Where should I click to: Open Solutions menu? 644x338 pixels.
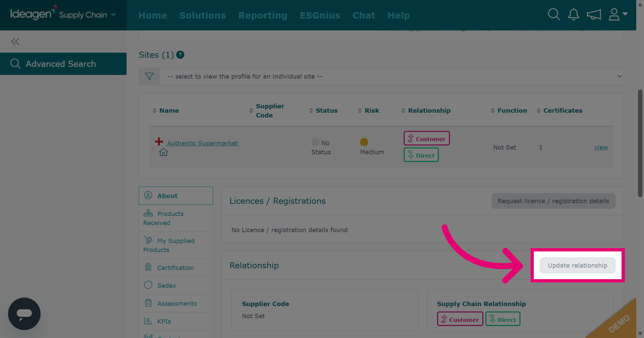pyautogui.click(x=203, y=15)
